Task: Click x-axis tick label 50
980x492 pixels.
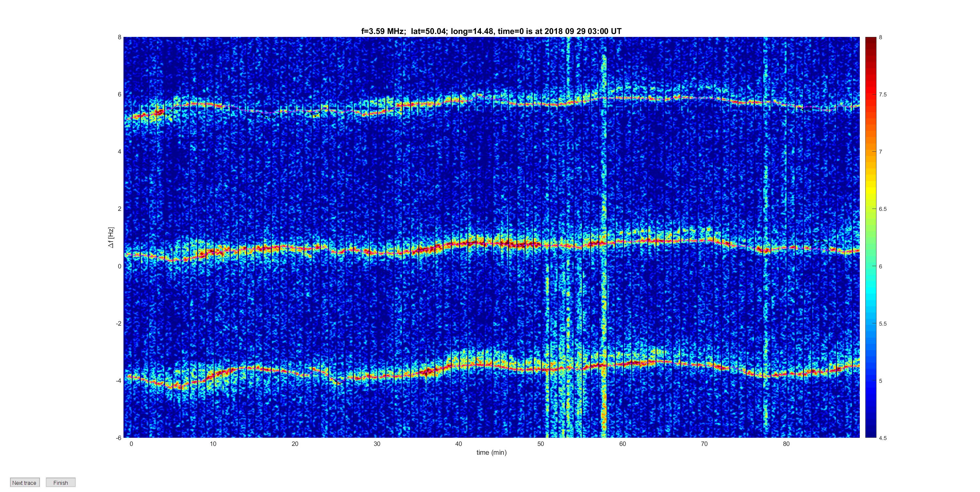Action: click(x=541, y=444)
